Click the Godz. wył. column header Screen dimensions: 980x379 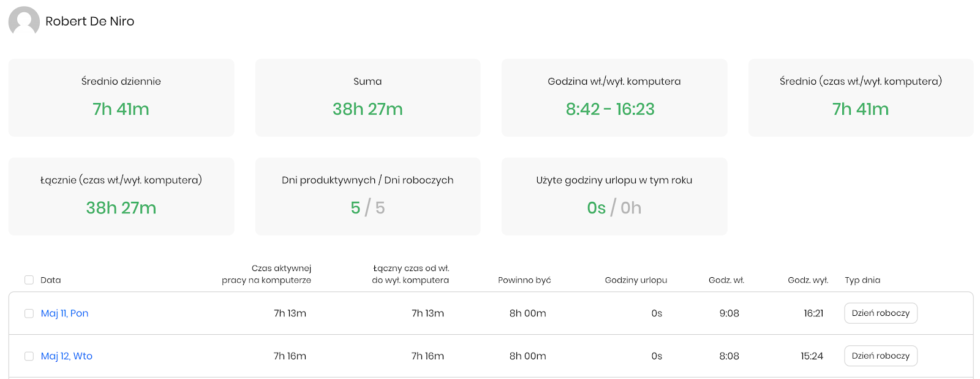[x=808, y=280]
